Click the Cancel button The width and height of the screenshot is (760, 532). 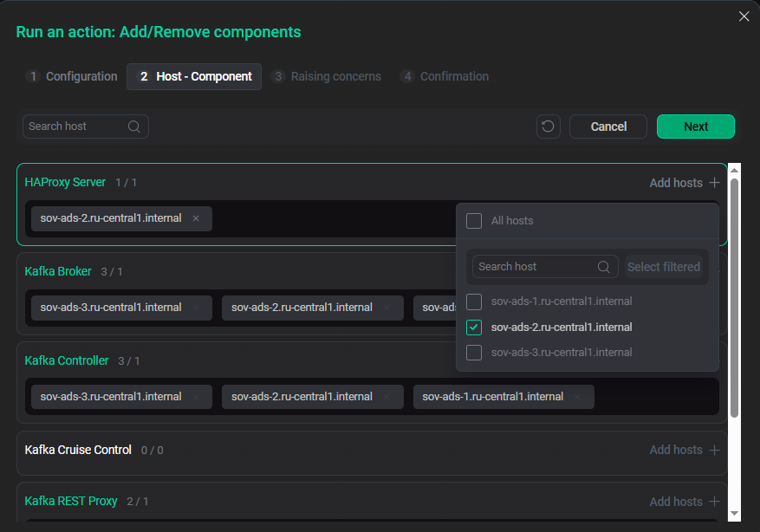(608, 127)
